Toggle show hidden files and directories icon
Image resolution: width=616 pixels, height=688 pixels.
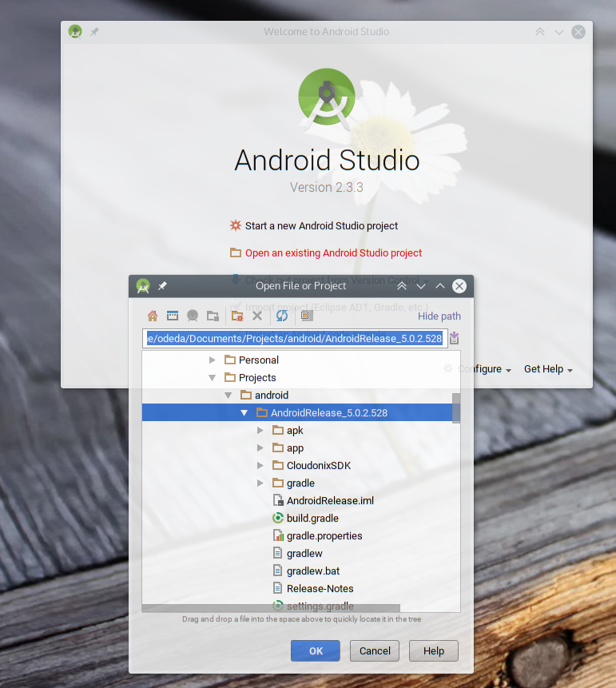tap(307, 316)
